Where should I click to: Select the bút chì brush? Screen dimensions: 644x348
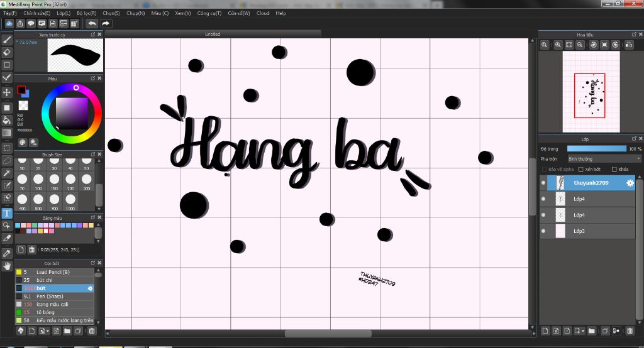tap(55, 280)
